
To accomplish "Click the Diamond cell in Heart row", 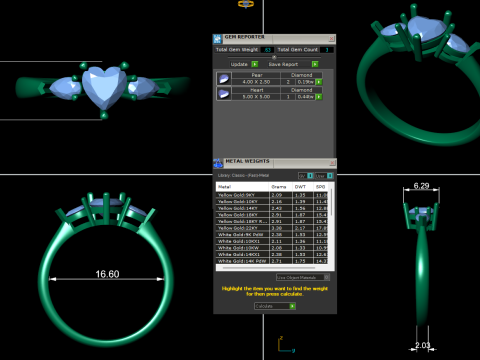I will click(x=302, y=90).
